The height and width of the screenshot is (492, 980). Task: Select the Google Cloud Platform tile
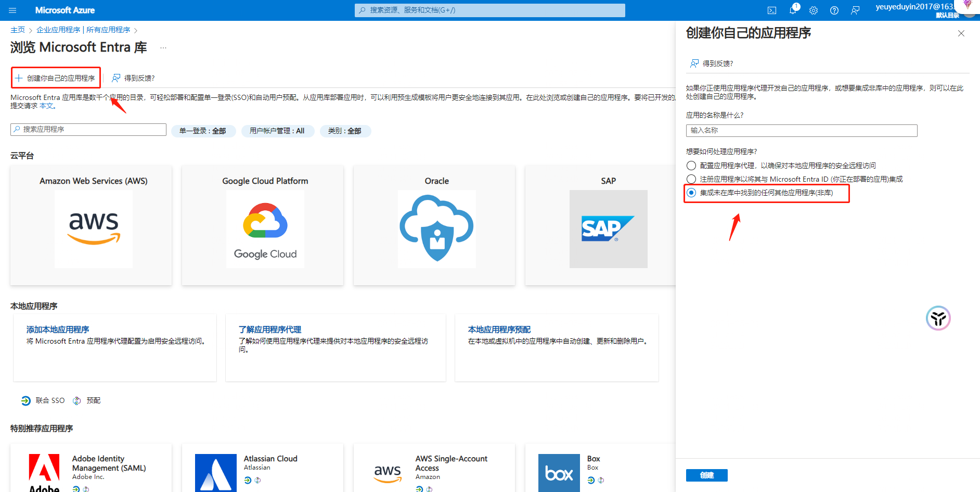(x=263, y=225)
